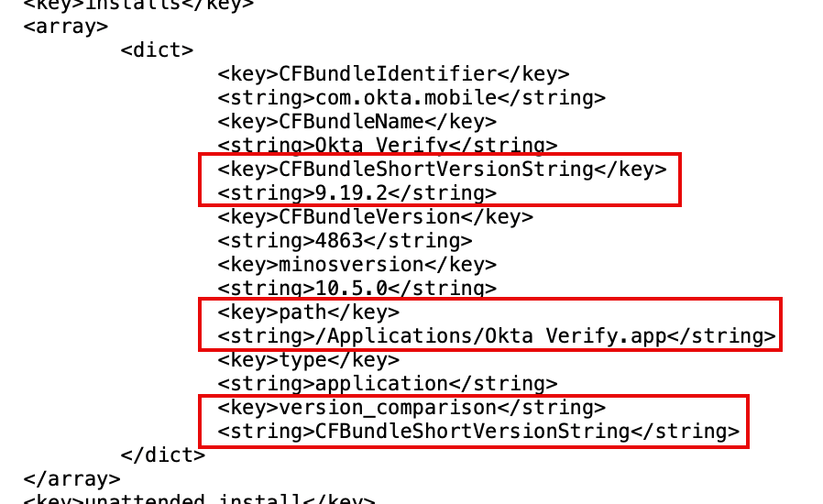
Task: Click the type key line
Action: pos(308,360)
